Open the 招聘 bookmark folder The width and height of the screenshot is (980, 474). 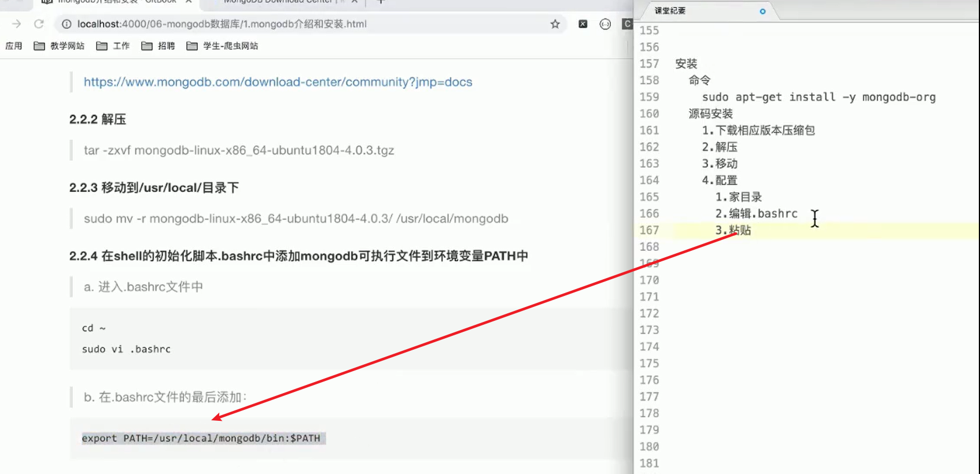pos(158,46)
